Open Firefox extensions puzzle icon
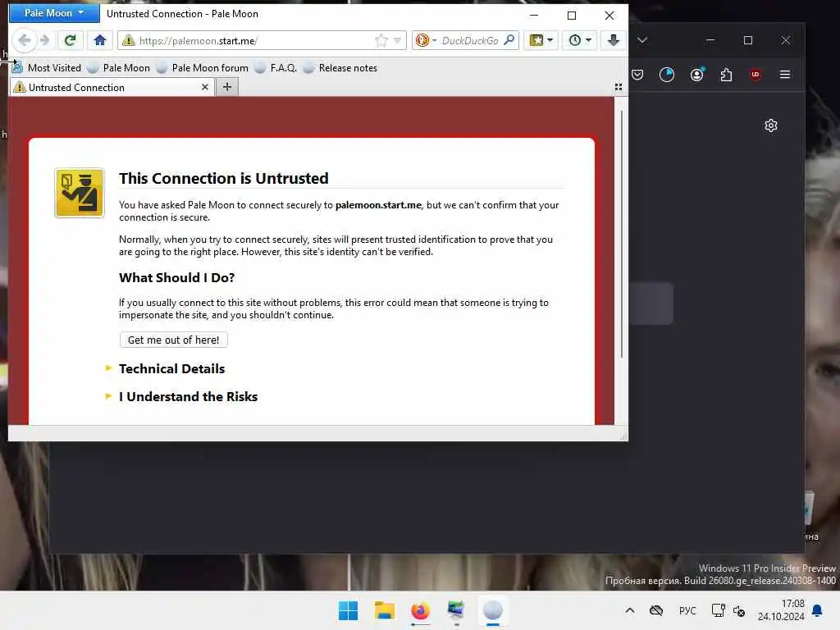 (x=727, y=75)
